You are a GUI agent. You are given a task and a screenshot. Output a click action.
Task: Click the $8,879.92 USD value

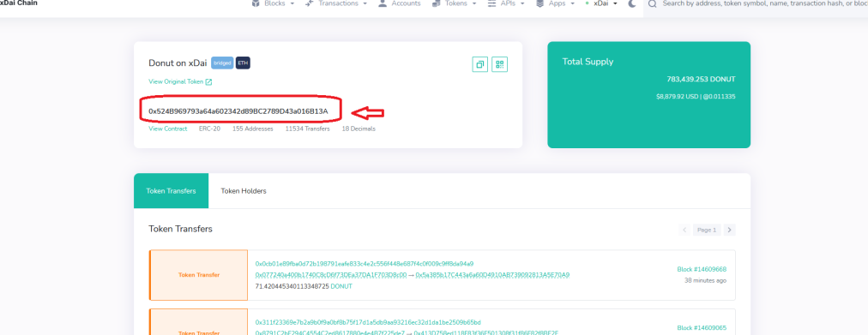(x=676, y=97)
